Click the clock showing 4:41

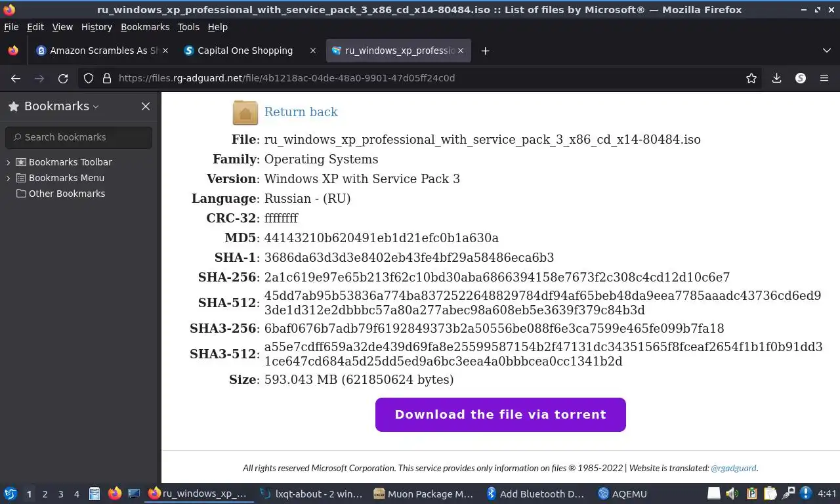coord(827,493)
